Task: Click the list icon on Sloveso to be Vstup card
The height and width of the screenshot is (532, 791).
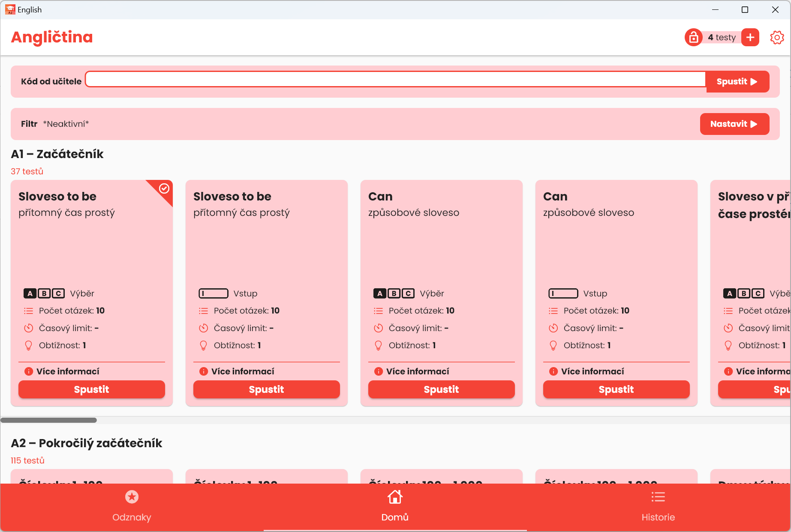Action: 204,311
